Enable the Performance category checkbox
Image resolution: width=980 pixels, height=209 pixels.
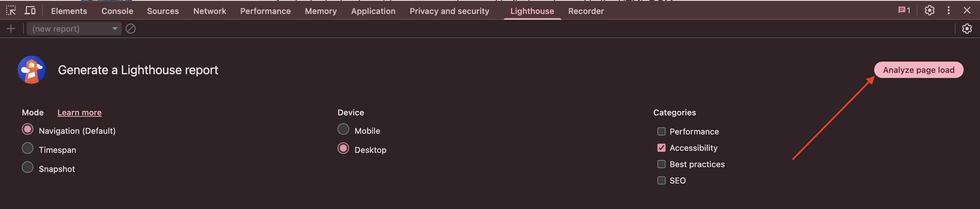pyautogui.click(x=661, y=132)
